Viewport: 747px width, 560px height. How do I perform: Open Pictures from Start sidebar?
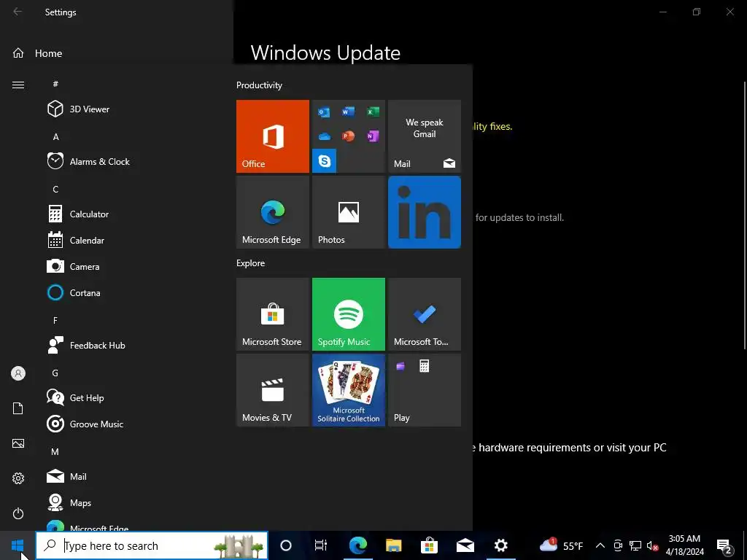point(18,443)
